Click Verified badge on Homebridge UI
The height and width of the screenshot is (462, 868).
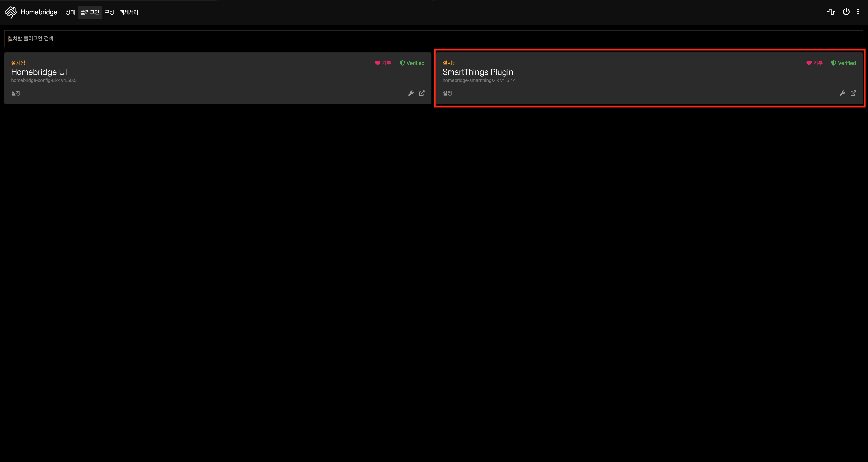[x=412, y=63]
